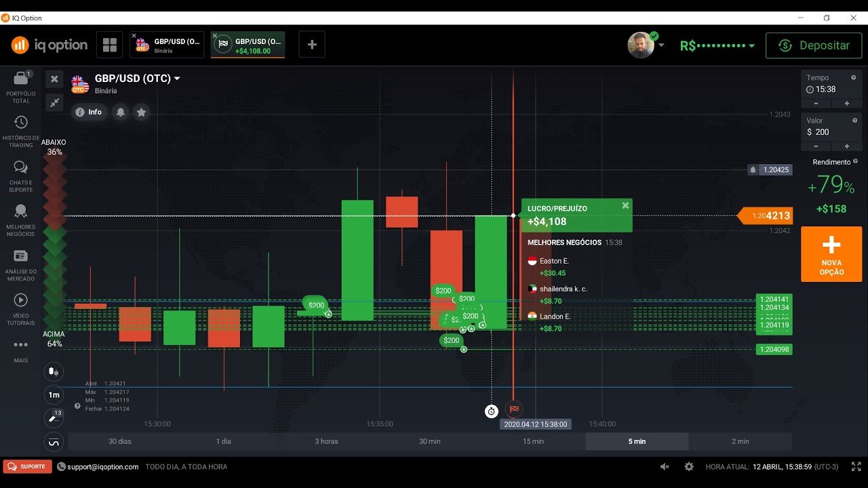
Task: Select the 30 dias timeframe
Action: (120, 441)
